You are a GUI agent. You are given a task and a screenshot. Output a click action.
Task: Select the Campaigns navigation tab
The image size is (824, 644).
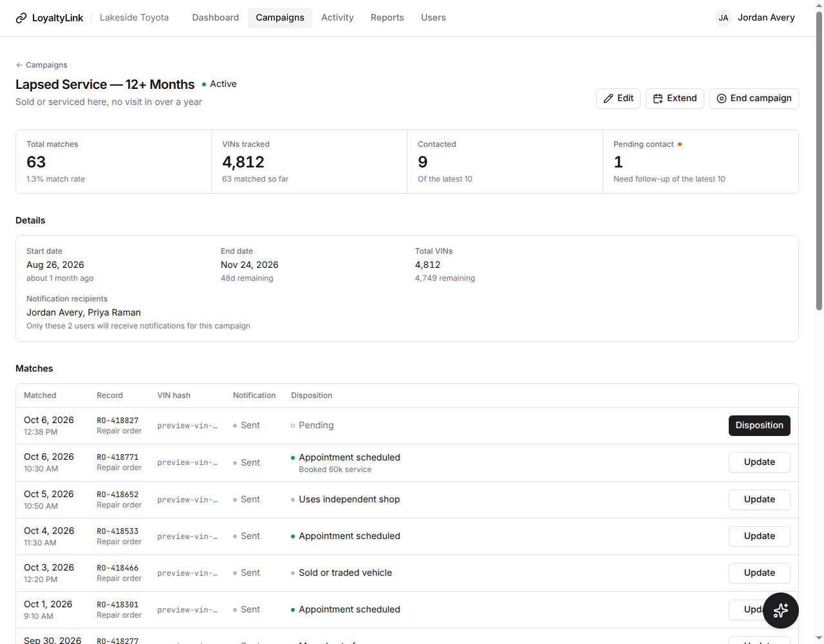[280, 18]
